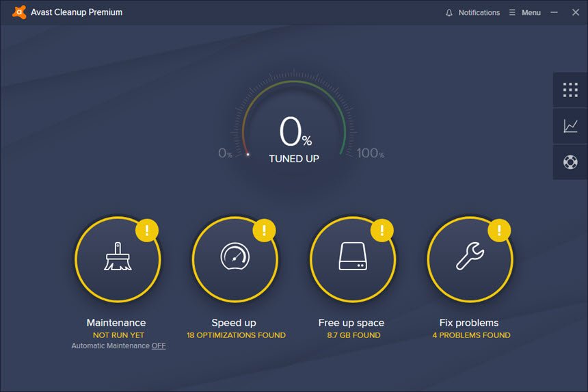
Task: Toggle Automatic Maintenance OFF link
Action: pyautogui.click(x=159, y=346)
